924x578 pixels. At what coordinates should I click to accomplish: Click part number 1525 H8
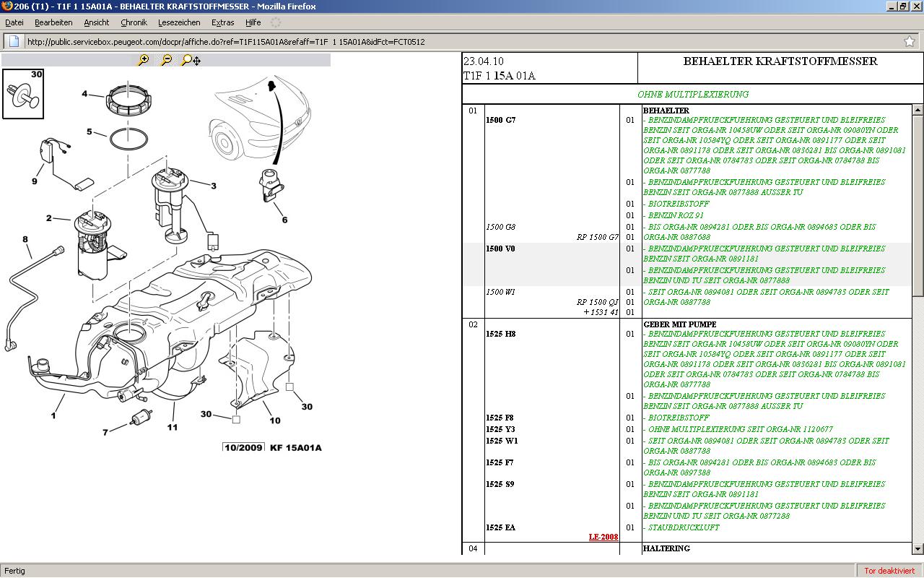coord(500,334)
